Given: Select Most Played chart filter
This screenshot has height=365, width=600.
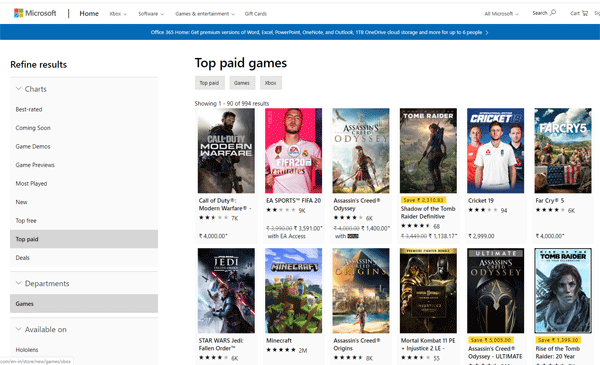Looking at the screenshot, I should pyautogui.click(x=31, y=184).
